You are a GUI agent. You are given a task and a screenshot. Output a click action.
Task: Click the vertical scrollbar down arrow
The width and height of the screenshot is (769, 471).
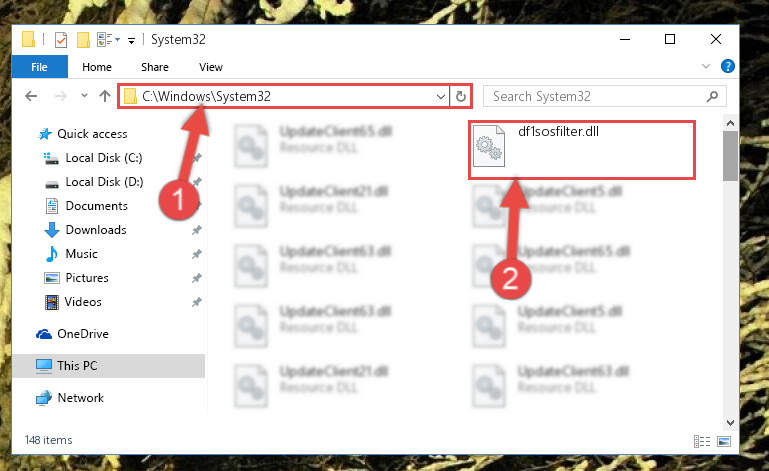point(730,422)
